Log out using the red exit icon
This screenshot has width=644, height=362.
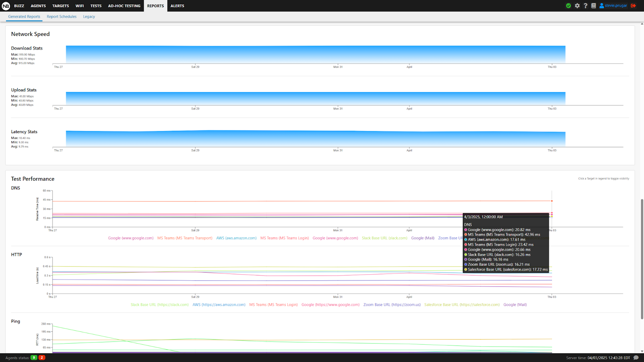pyautogui.click(x=633, y=6)
